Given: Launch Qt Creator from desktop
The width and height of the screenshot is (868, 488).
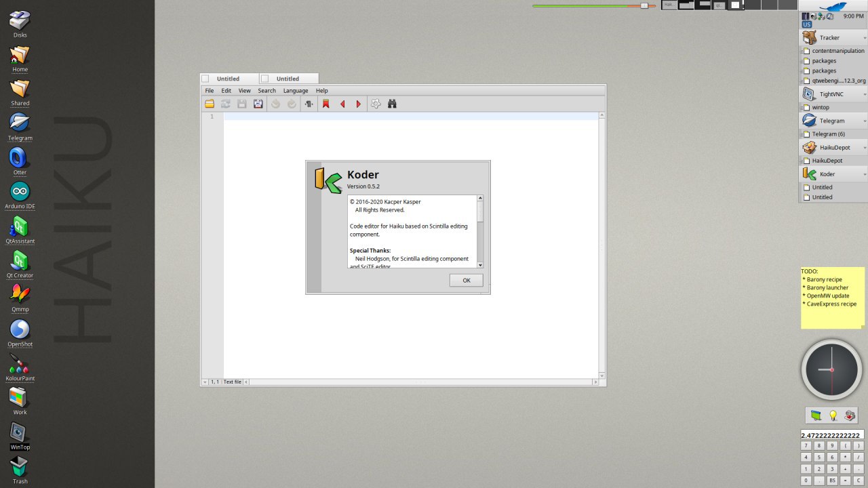Looking at the screenshot, I should 20,264.
